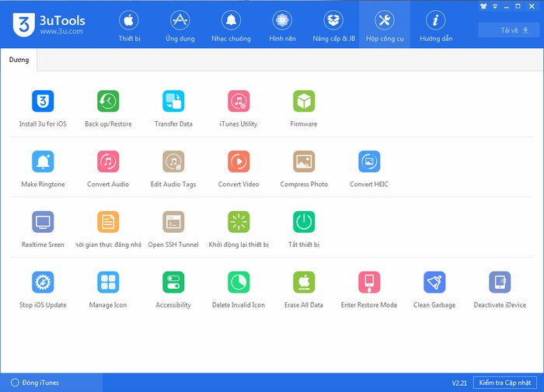544x392 pixels.
Task: Click Tắt thiết bị power icon
Action: coord(304,222)
